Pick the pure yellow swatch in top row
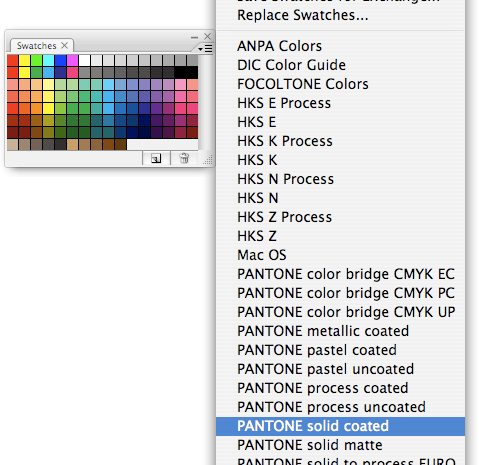479x465 pixels. [24, 61]
